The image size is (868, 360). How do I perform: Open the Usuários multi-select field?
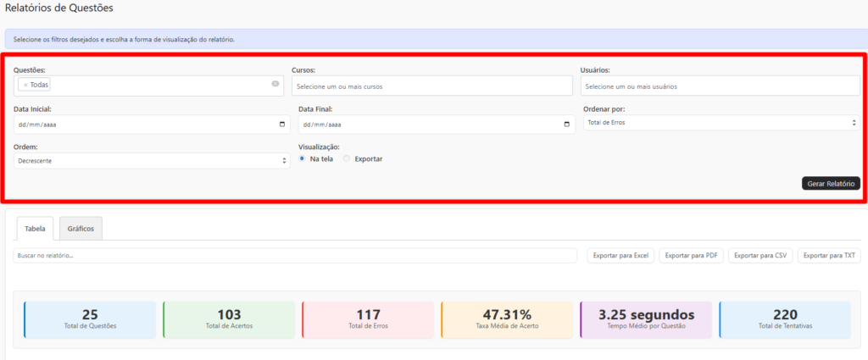pos(721,86)
